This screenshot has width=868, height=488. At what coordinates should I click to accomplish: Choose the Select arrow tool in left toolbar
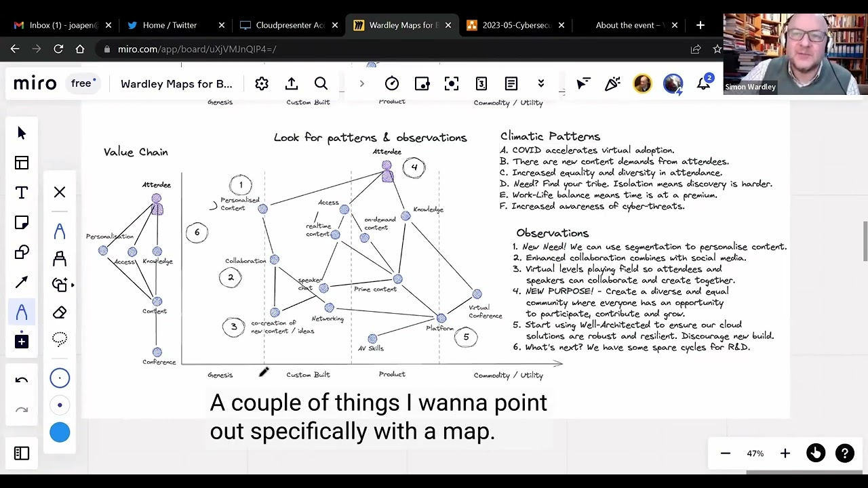[x=22, y=133]
